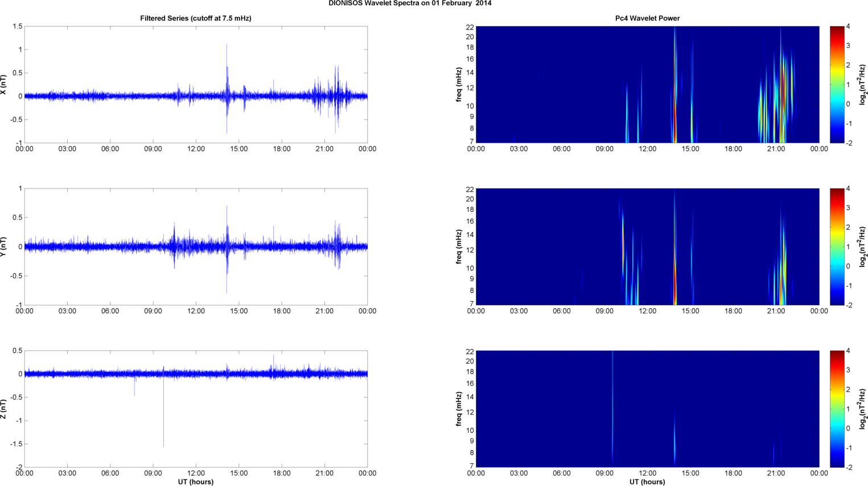Image resolution: width=868 pixels, height=486 pixels.
Task: Click the log2(nT²/Hz) label of top colorbar
Action: pos(863,84)
